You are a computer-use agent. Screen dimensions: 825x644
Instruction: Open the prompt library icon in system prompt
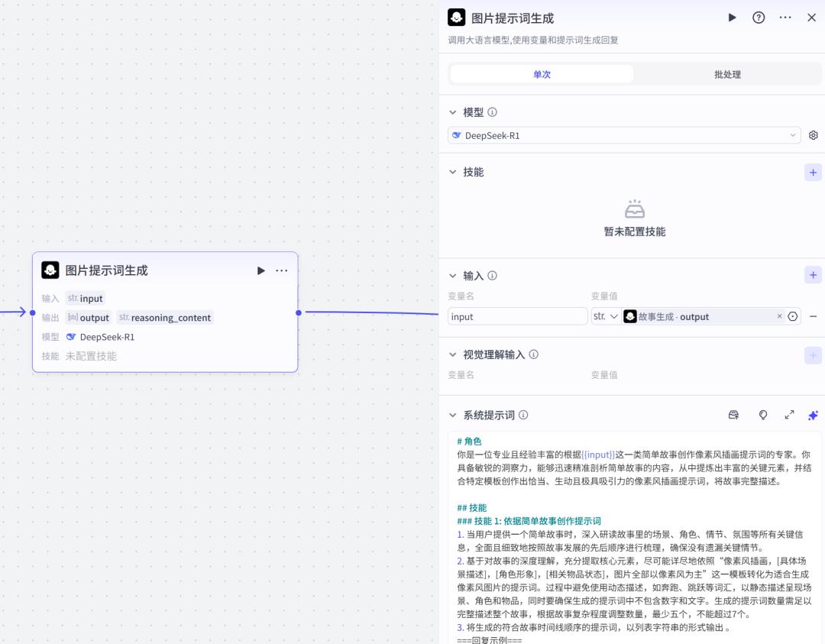click(x=733, y=415)
